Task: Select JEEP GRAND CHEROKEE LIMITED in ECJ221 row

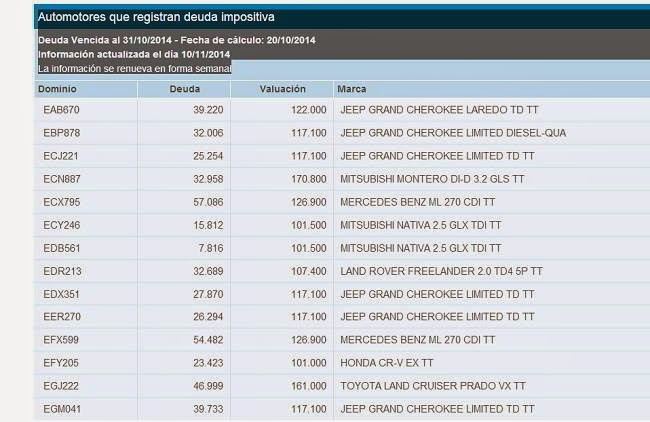Action: coord(437,156)
